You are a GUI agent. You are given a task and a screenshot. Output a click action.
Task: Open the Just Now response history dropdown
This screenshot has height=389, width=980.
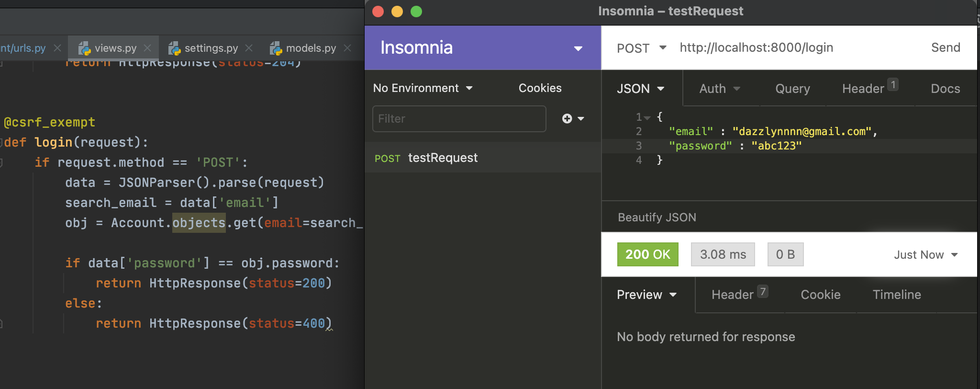(x=925, y=255)
